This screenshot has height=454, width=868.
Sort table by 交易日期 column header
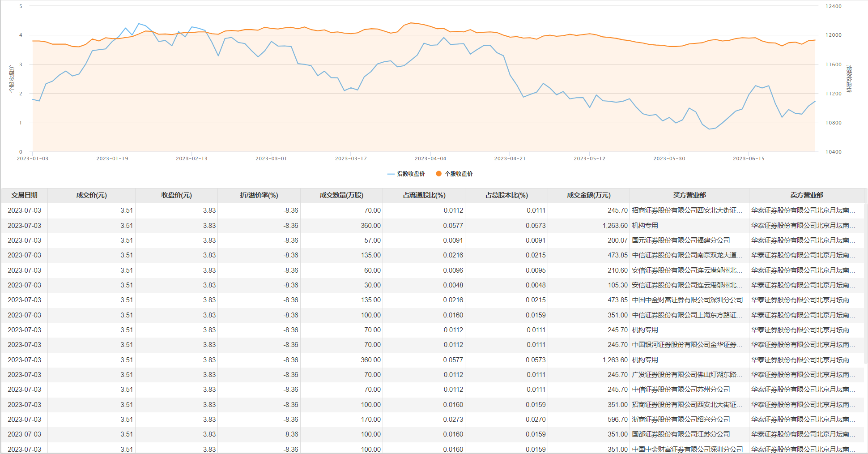(25, 195)
